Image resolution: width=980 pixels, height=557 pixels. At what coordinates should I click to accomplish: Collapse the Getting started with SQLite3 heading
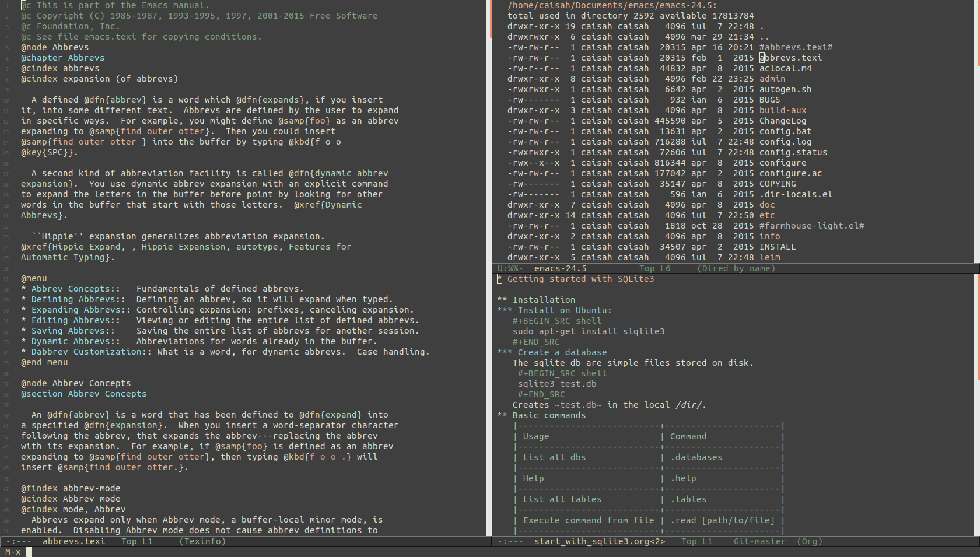tap(576, 279)
